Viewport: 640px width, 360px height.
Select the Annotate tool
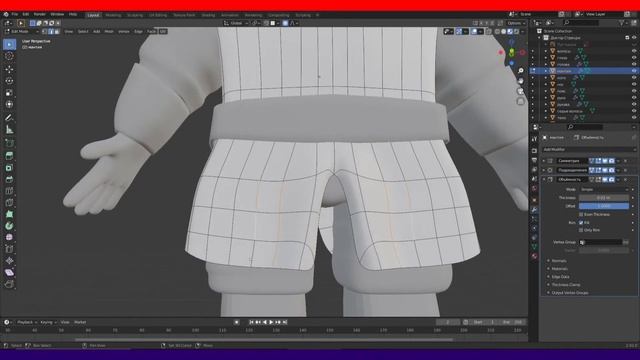click(9, 118)
